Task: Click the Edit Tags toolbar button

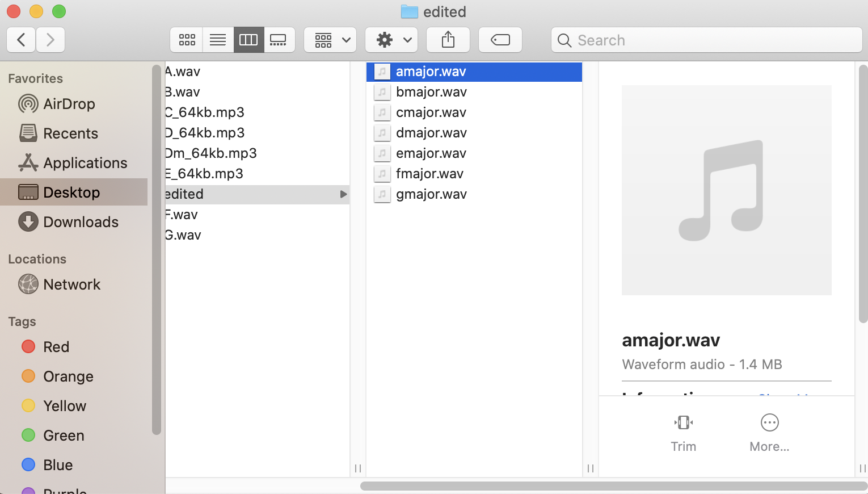Action: pos(500,40)
